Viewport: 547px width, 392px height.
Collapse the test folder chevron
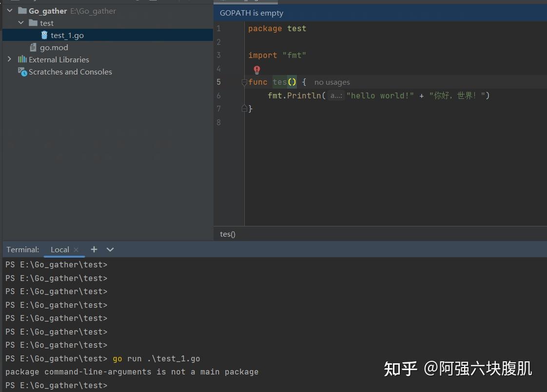click(x=20, y=22)
